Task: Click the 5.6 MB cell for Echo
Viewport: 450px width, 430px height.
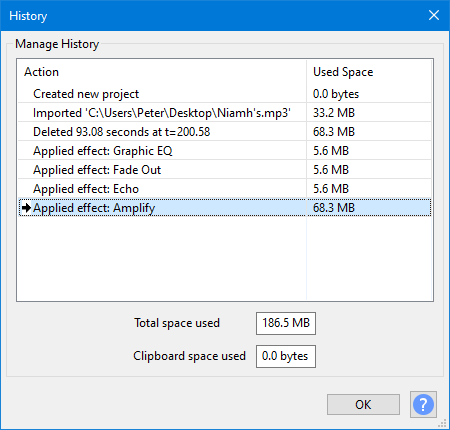Action: [331, 189]
